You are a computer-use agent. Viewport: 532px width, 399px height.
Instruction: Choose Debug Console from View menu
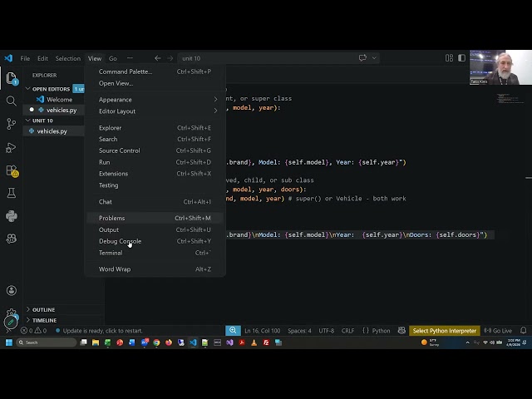coord(155,241)
